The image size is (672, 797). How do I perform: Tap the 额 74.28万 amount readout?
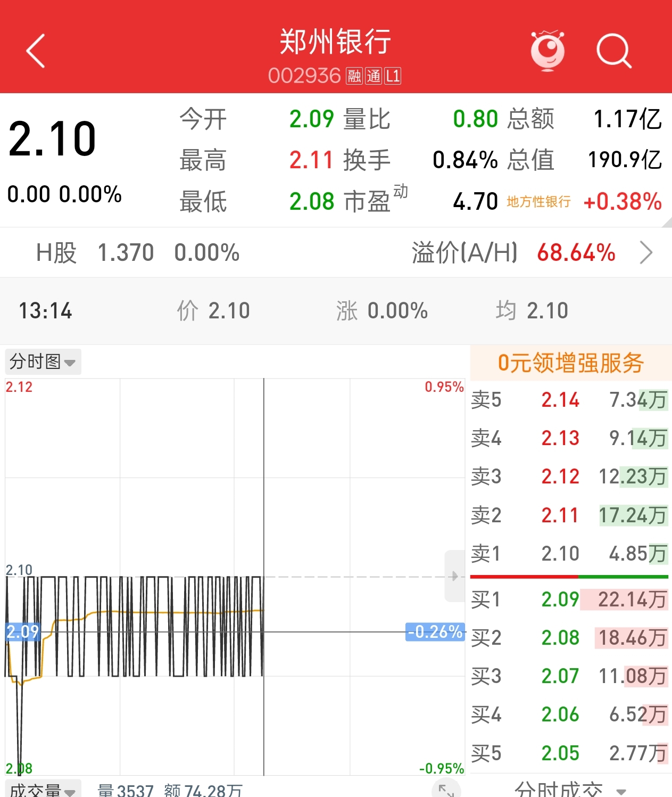pyautogui.click(x=203, y=790)
